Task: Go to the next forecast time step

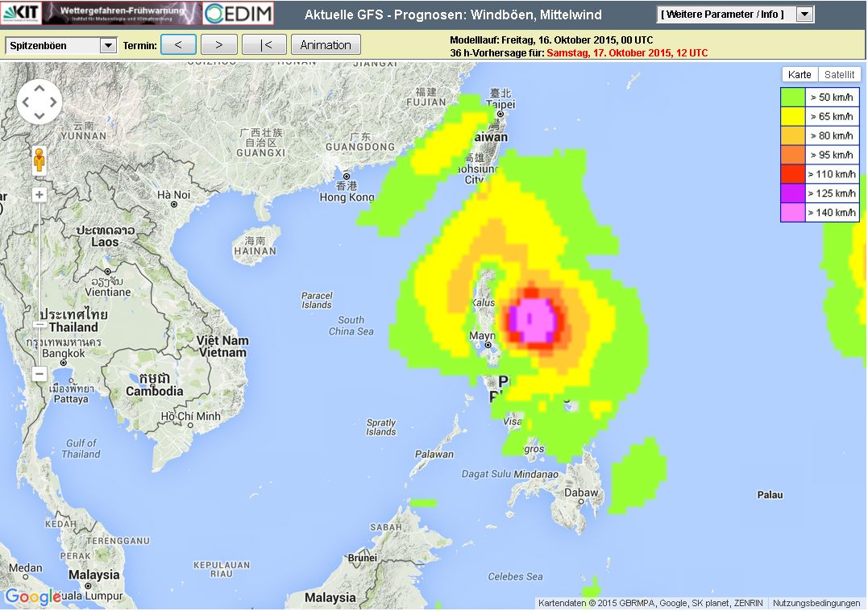Action: pos(219,45)
